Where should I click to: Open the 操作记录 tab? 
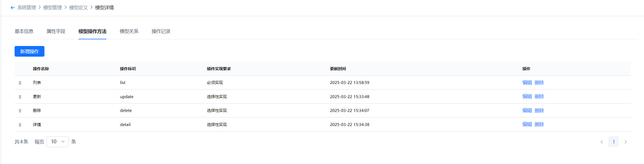click(x=161, y=31)
